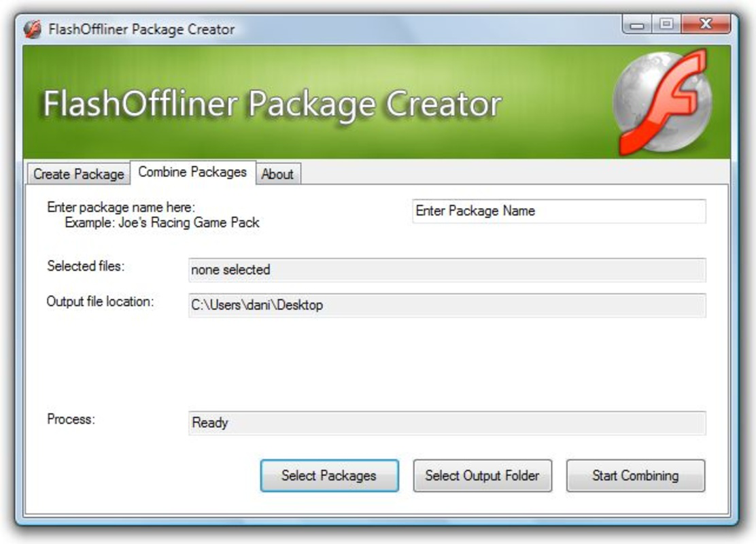Click the window title text in the title bar
The width and height of the screenshot is (756, 544).
(141, 29)
